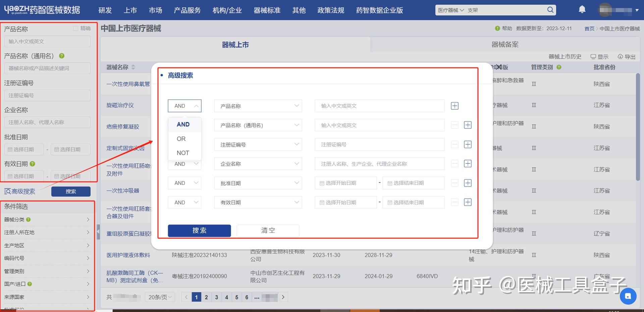The width and height of the screenshot is (644, 312).
Task: Add a row after 产品名称(通用名) row
Action: (x=468, y=125)
